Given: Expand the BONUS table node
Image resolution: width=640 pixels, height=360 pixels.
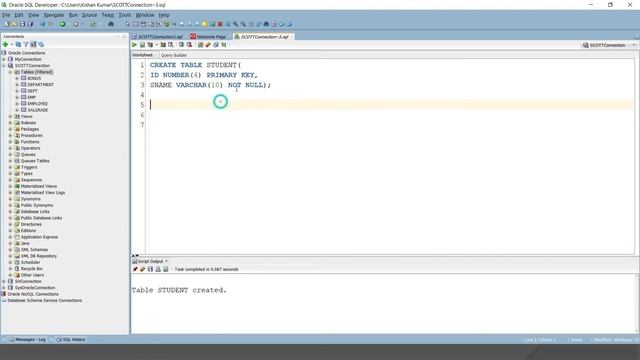Looking at the screenshot, I should (17, 78).
